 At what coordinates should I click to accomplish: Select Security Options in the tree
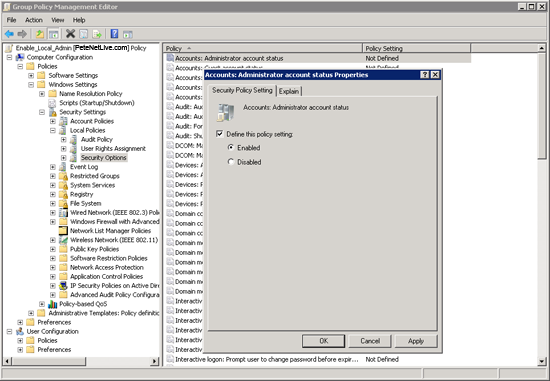click(x=103, y=158)
